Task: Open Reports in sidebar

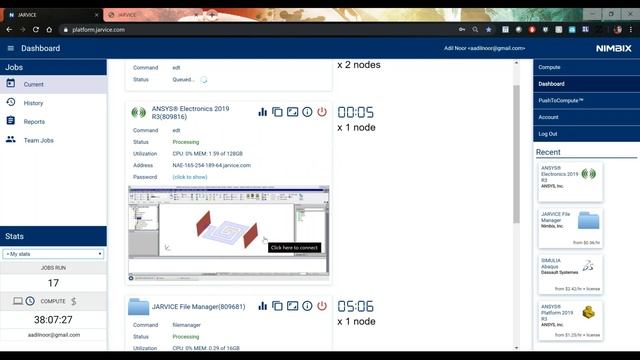Action: (53, 122)
